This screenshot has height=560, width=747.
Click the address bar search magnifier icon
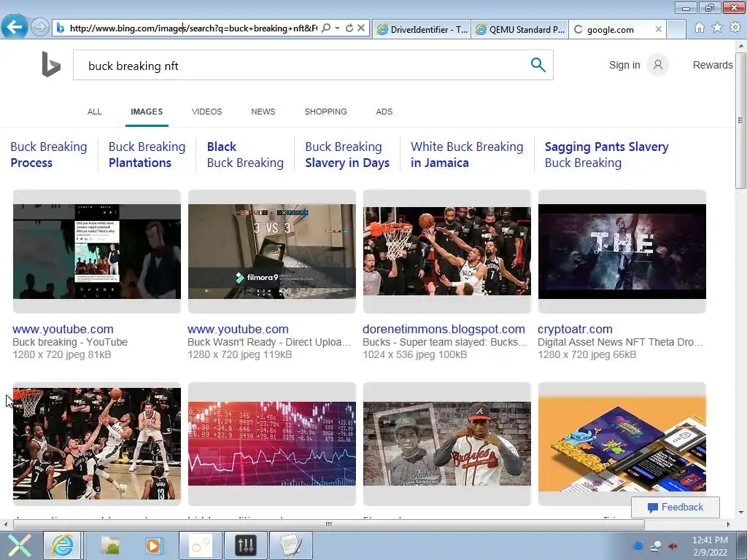coord(326,28)
